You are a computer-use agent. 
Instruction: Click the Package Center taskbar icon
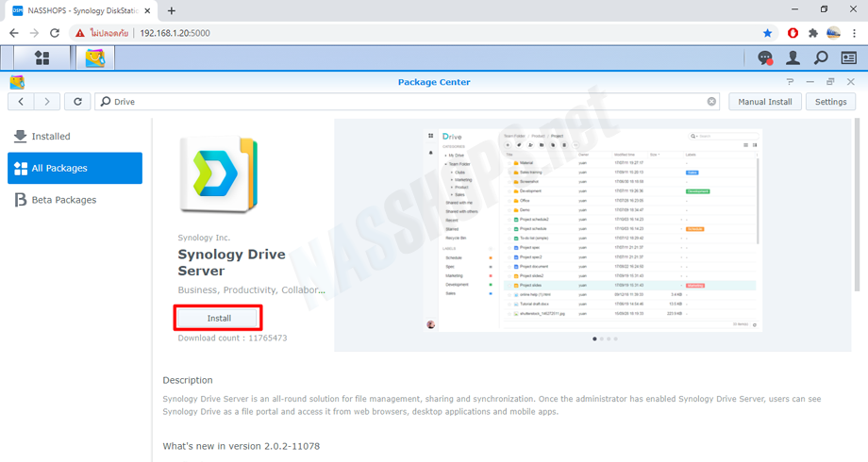pyautogui.click(x=94, y=58)
